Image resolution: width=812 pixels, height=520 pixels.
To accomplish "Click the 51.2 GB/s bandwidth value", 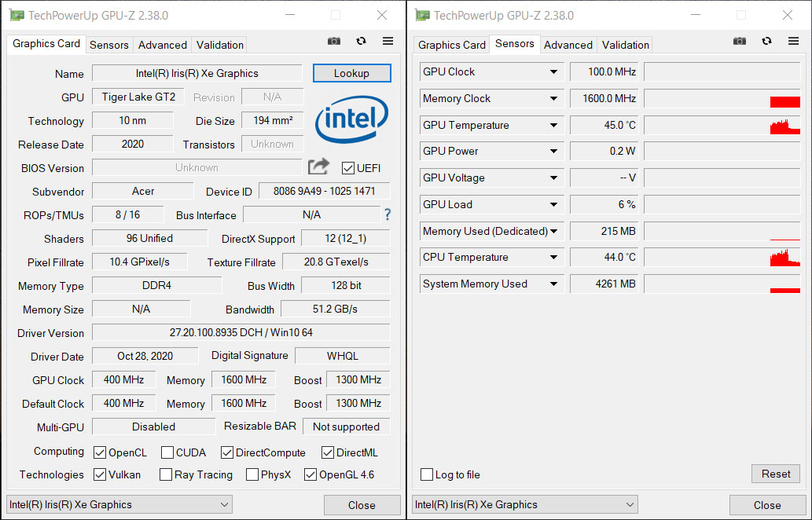I will [x=335, y=309].
